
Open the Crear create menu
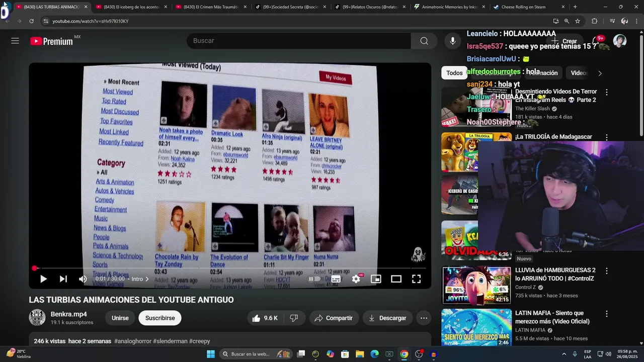[565, 41]
